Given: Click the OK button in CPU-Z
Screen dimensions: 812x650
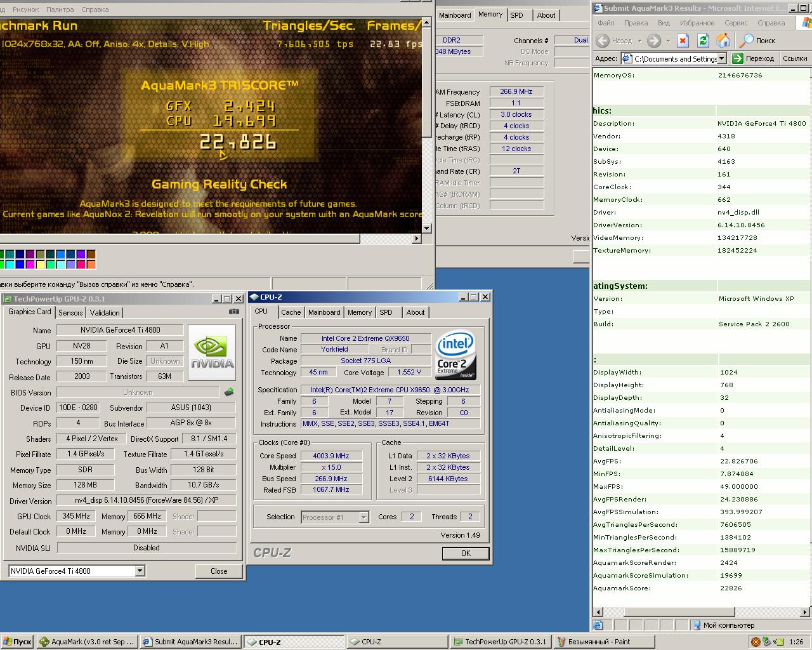Looking at the screenshot, I should [x=466, y=554].
